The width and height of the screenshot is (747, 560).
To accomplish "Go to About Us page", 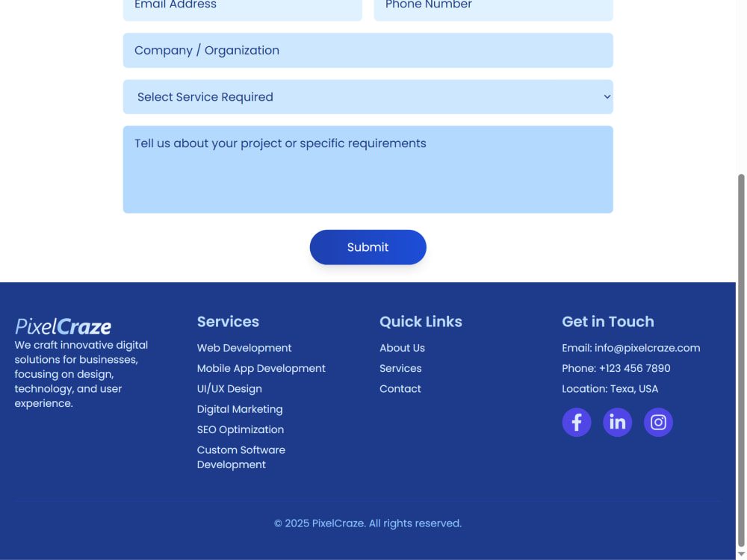I will point(402,348).
